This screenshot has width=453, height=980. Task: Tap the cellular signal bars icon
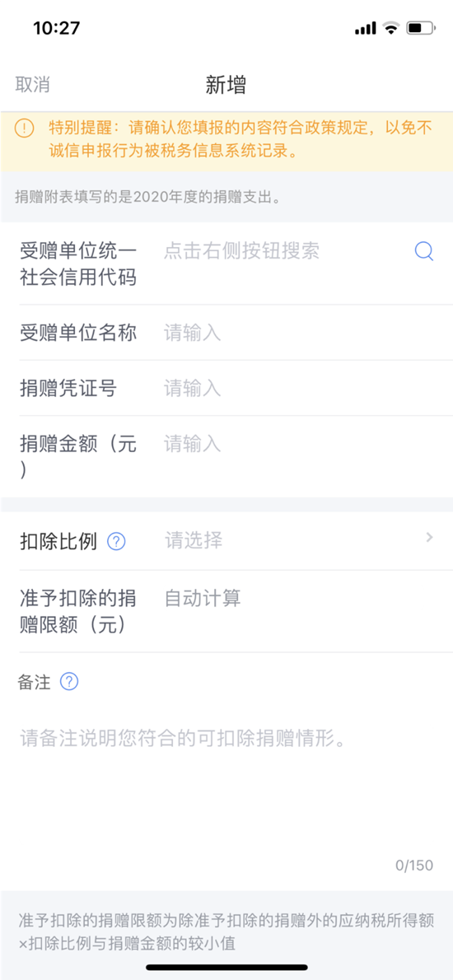tap(365, 28)
